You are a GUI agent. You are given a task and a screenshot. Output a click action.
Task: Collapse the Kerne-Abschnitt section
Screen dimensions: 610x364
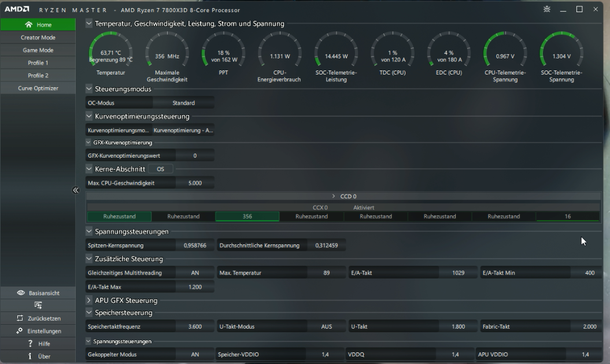[88, 169]
